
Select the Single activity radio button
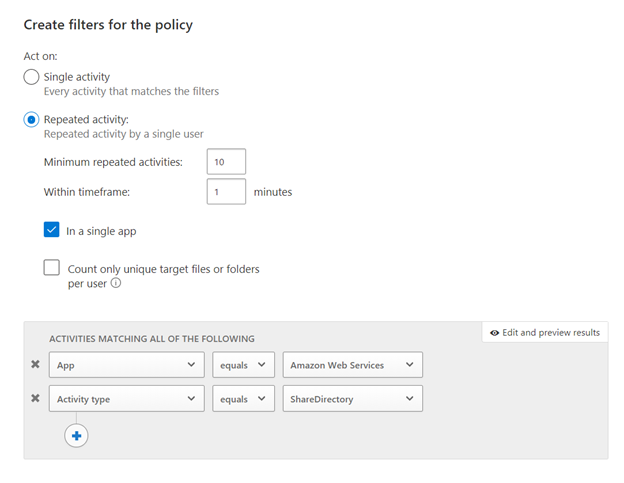click(x=32, y=77)
